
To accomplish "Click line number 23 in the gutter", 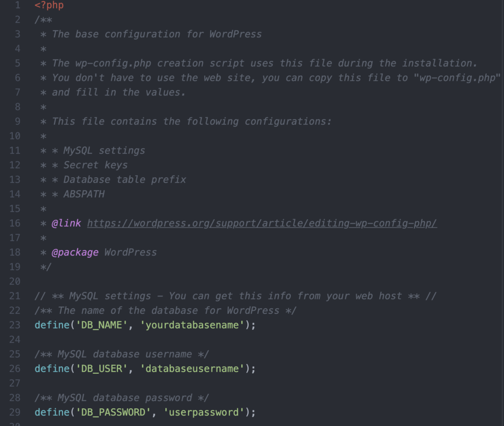I will click(x=15, y=325).
